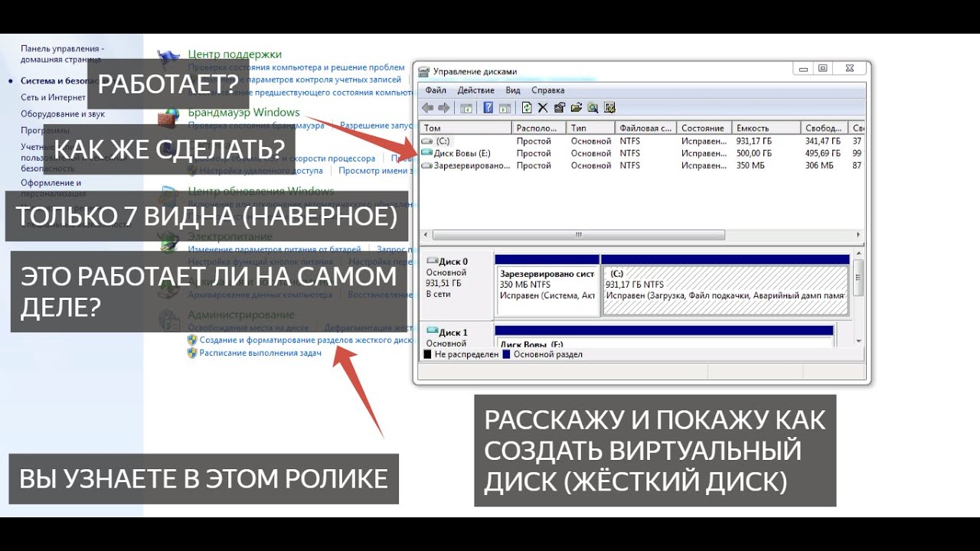The height and width of the screenshot is (551, 980).
Task: Open the Действие menu
Action: 475,90
